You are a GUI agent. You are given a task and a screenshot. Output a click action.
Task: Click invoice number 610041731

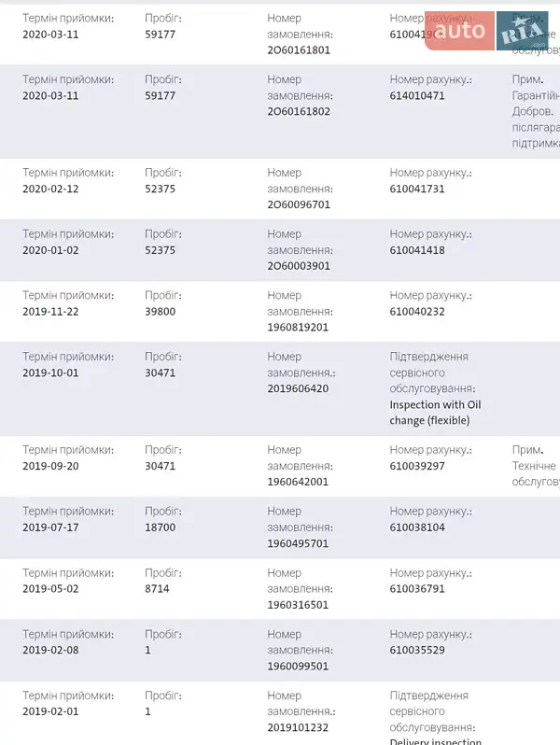pos(417,189)
